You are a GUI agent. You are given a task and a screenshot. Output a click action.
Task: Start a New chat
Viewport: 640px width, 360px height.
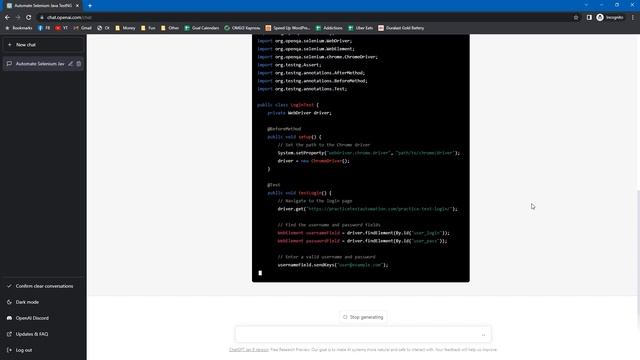pyautogui.click(x=43, y=44)
